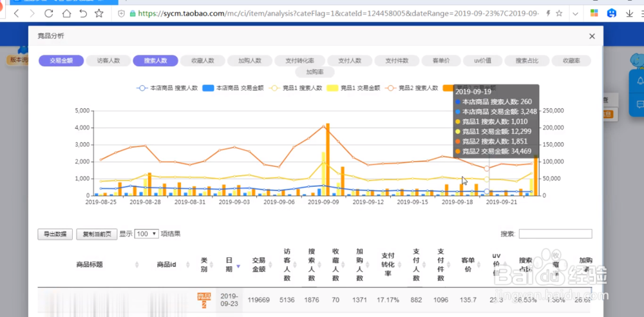Toggle the 支付人数 metric pill
The width and height of the screenshot is (644, 317).
tap(350, 61)
